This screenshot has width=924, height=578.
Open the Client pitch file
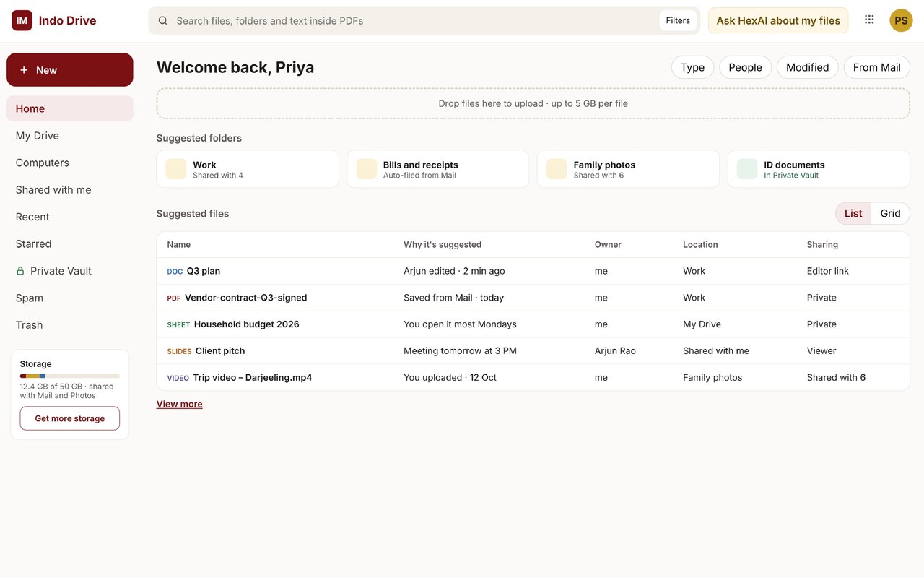pyautogui.click(x=220, y=351)
